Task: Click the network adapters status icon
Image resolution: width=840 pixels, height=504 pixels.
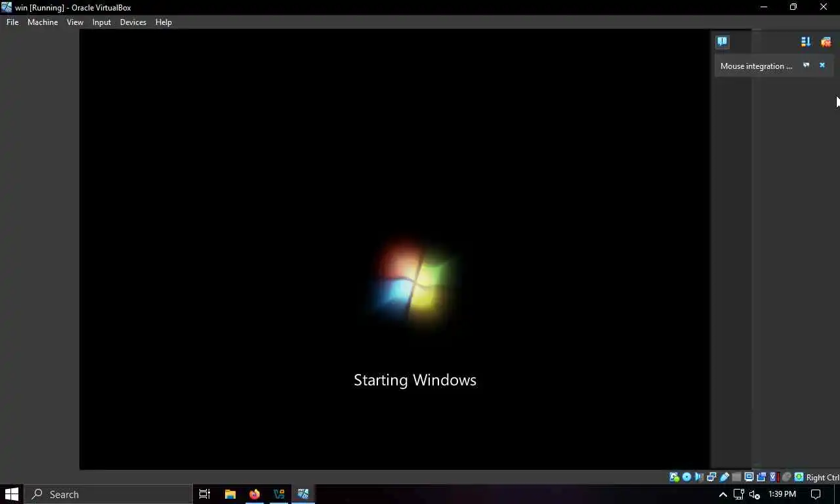Action: (x=711, y=477)
